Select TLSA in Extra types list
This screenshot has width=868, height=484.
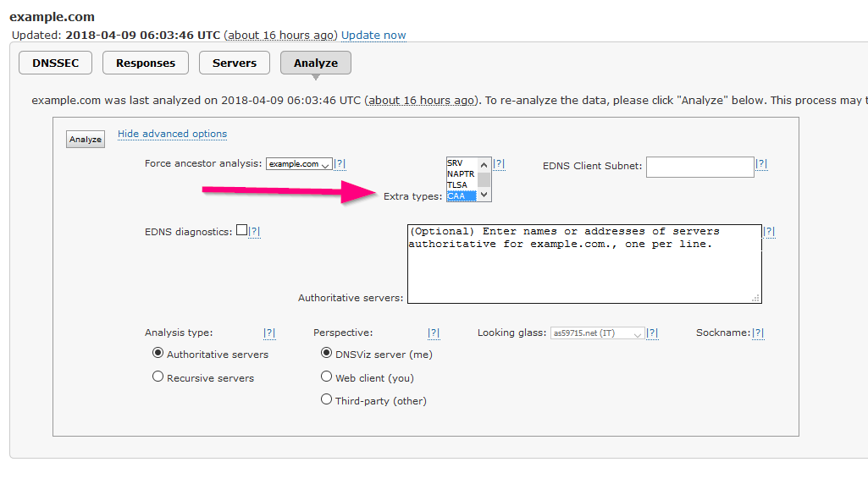pyautogui.click(x=462, y=184)
